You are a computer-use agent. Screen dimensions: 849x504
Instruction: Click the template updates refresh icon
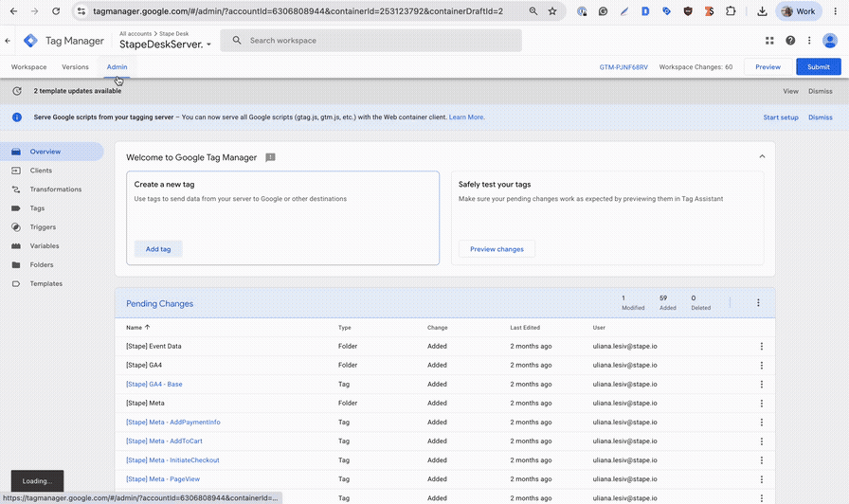point(17,91)
